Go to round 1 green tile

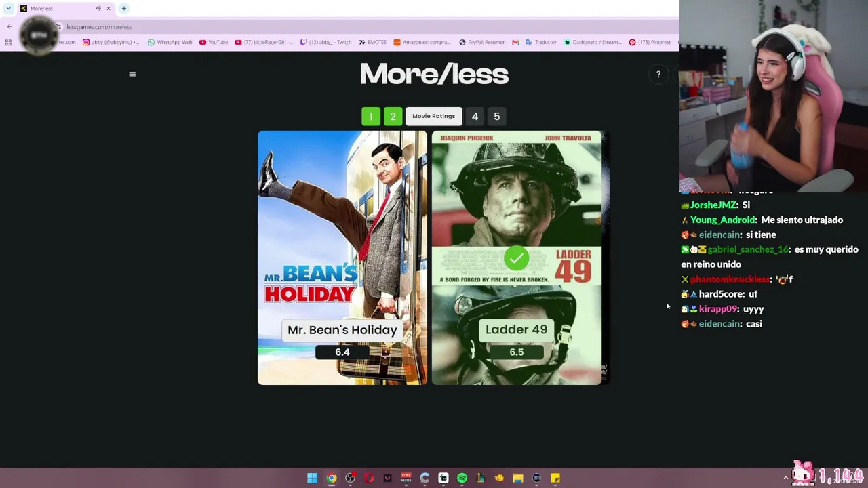pos(371,117)
